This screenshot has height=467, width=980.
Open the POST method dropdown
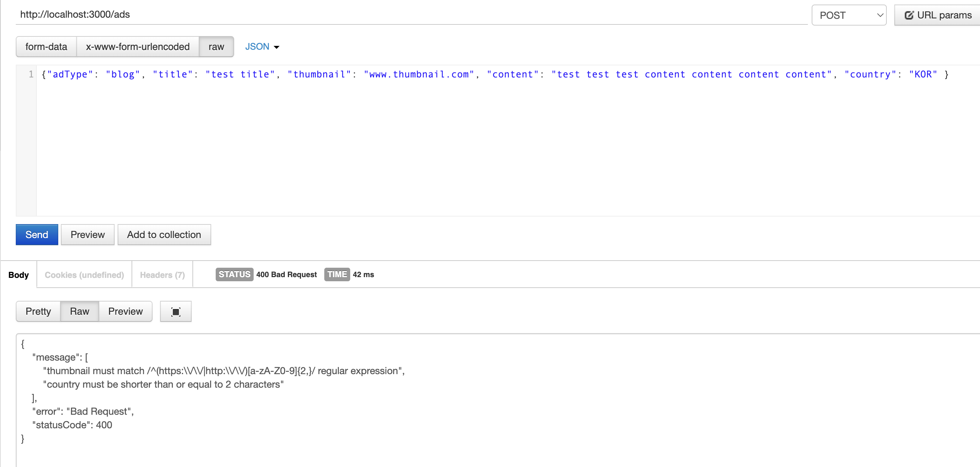[849, 15]
